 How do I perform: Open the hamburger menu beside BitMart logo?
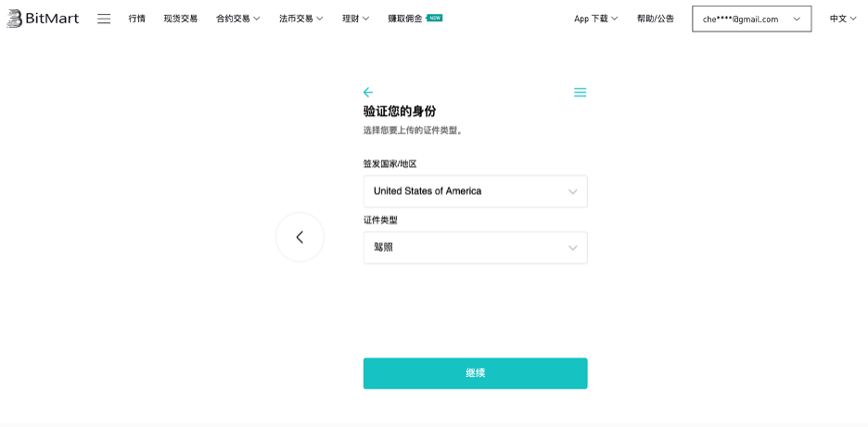pyautogui.click(x=104, y=19)
